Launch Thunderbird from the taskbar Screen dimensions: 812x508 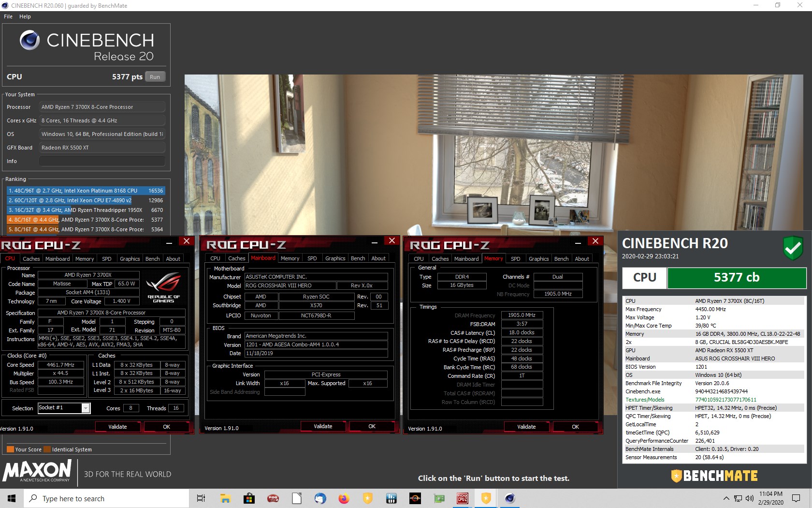pos(320,498)
